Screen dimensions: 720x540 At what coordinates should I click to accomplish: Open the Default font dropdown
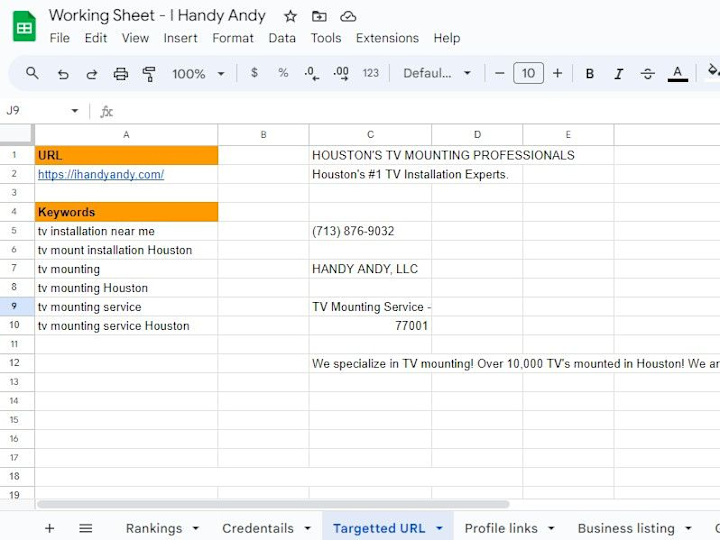437,73
